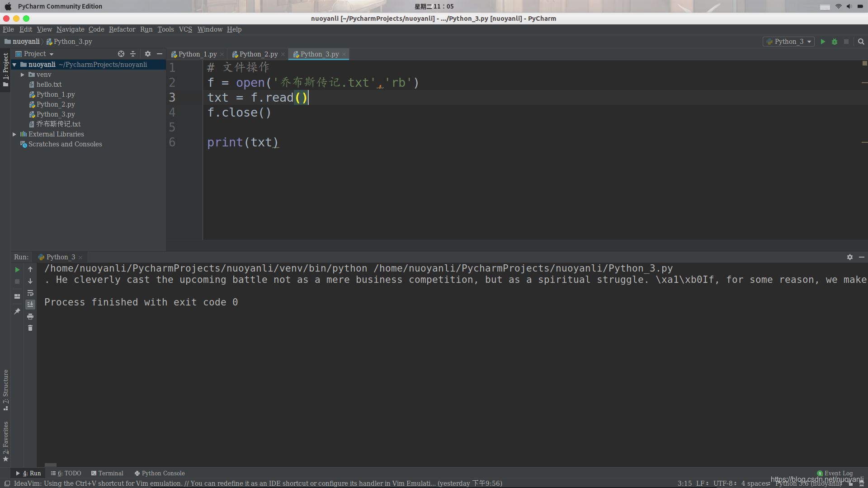Open the Refactor menu
Screen dimensions: 868x488
(122, 29)
